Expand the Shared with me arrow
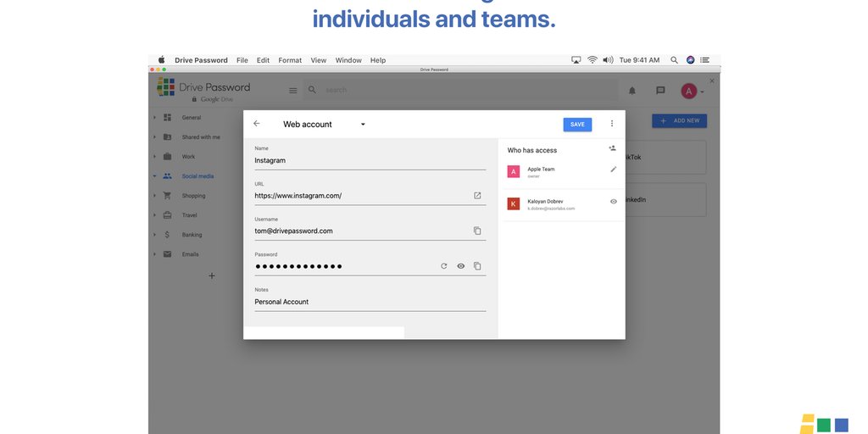This screenshot has height=434, width=868. tap(154, 136)
